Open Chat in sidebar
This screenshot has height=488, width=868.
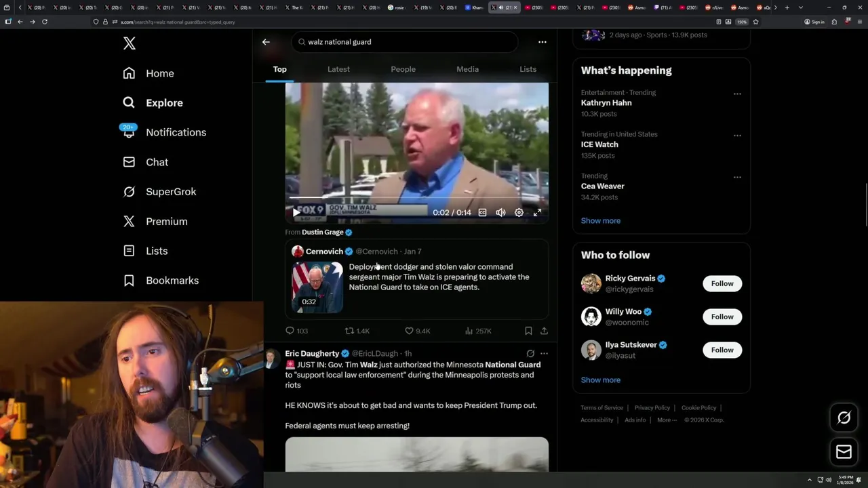[145, 162]
